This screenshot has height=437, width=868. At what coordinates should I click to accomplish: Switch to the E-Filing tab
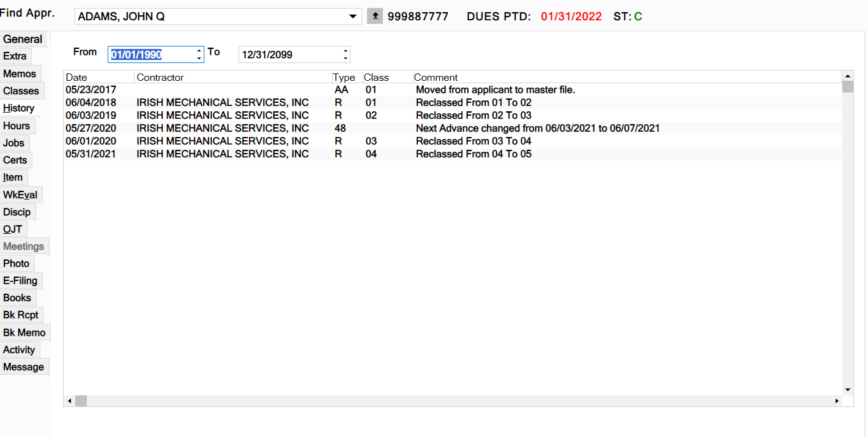tap(20, 281)
